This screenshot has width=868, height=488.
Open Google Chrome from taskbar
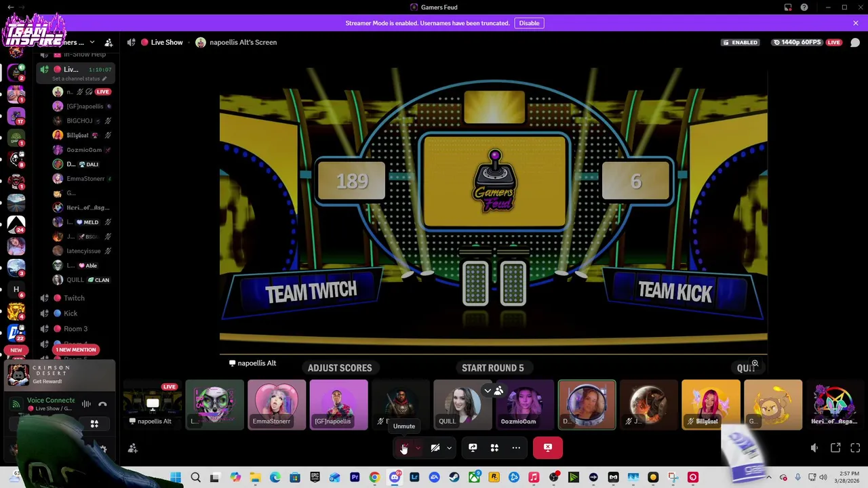coord(374,478)
